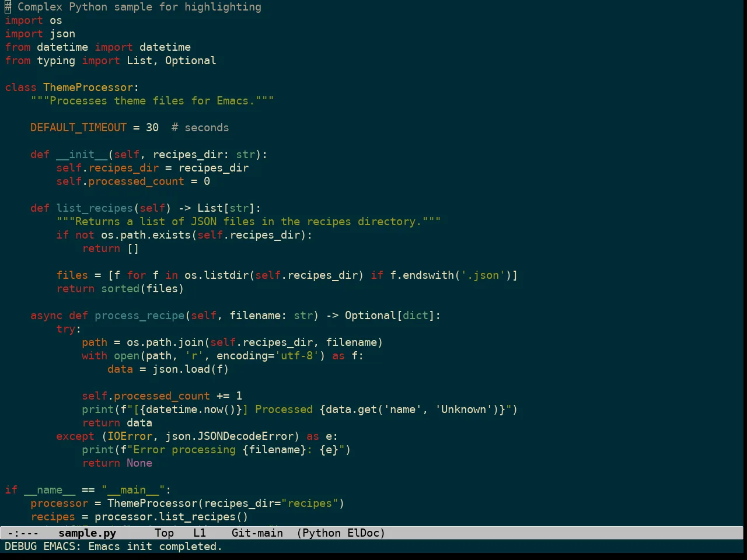Viewport: 747px width, 560px height.
Task: Click the 'Unknown' string literal
Action: coord(464,409)
